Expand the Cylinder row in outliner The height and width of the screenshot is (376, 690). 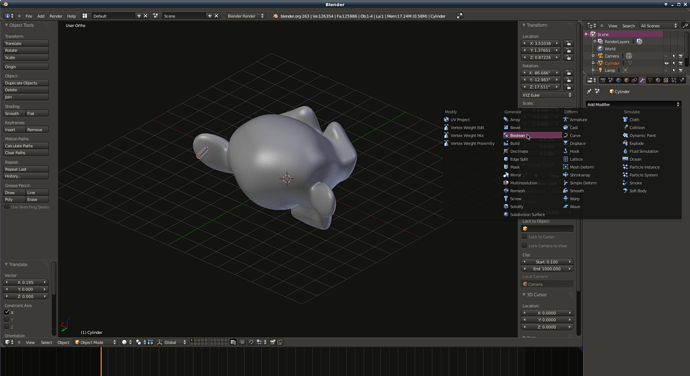pyautogui.click(x=594, y=63)
